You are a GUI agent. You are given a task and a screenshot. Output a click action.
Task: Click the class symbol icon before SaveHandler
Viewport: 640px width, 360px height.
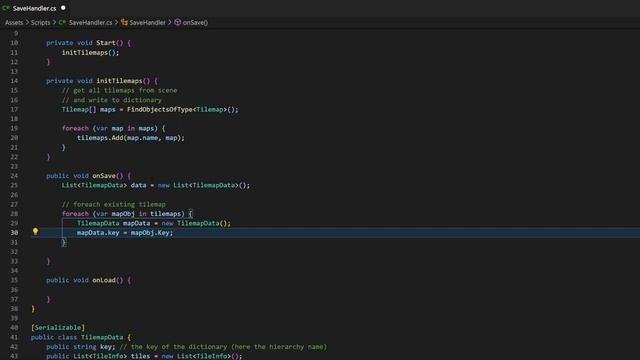[124, 22]
